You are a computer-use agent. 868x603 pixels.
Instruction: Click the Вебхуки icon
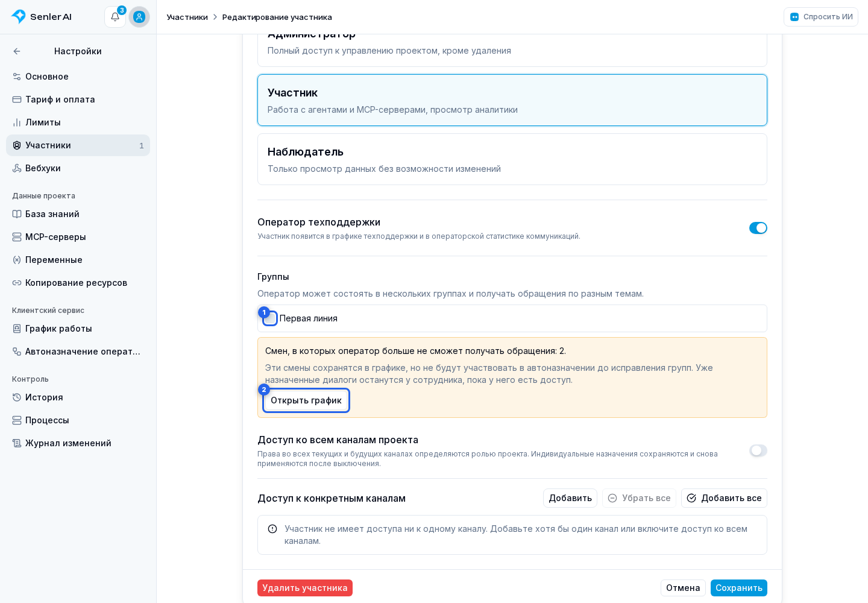pyautogui.click(x=17, y=168)
